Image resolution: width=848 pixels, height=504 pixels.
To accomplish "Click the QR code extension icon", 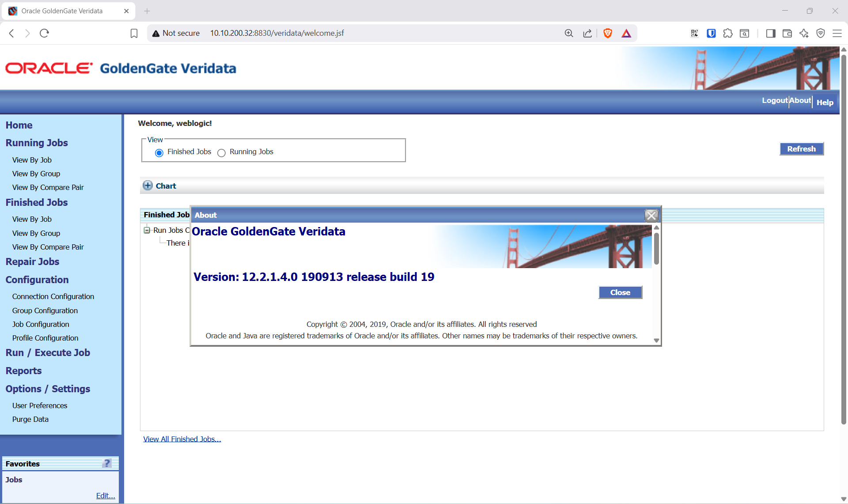I will pos(694,33).
